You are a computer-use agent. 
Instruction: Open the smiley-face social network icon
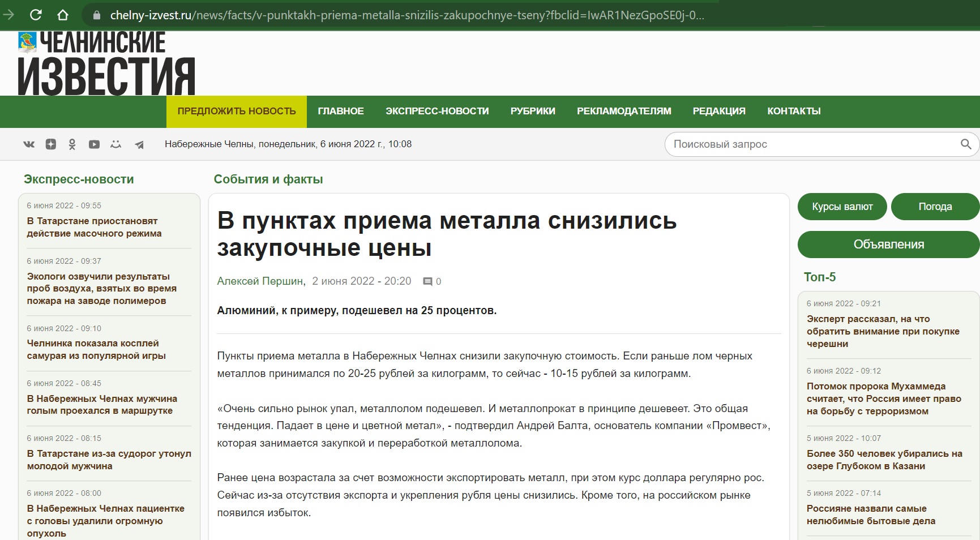click(x=116, y=144)
